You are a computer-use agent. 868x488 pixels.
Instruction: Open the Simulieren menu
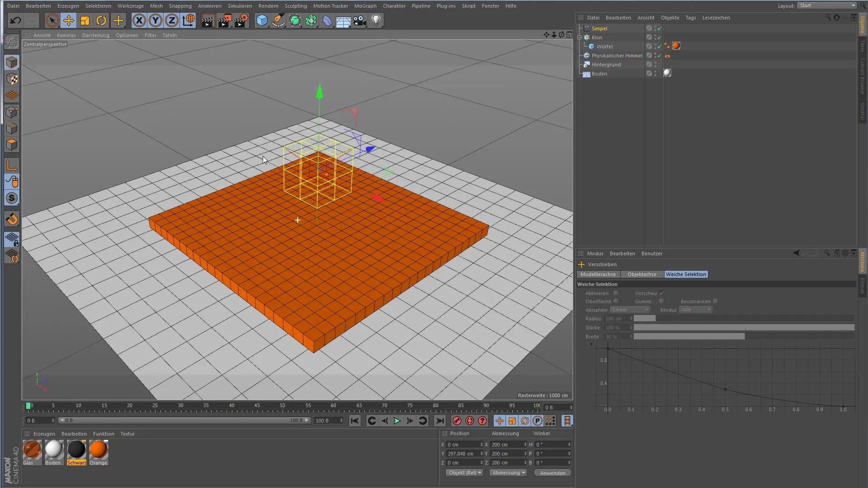tap(240, 6)
